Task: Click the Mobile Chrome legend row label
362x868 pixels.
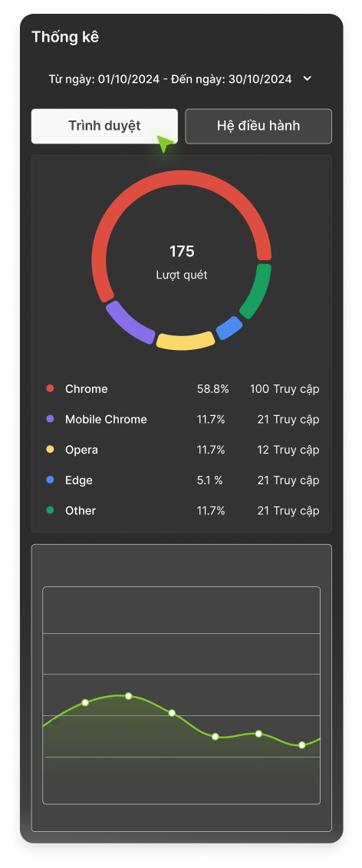Action: click(x=107, y=420)
